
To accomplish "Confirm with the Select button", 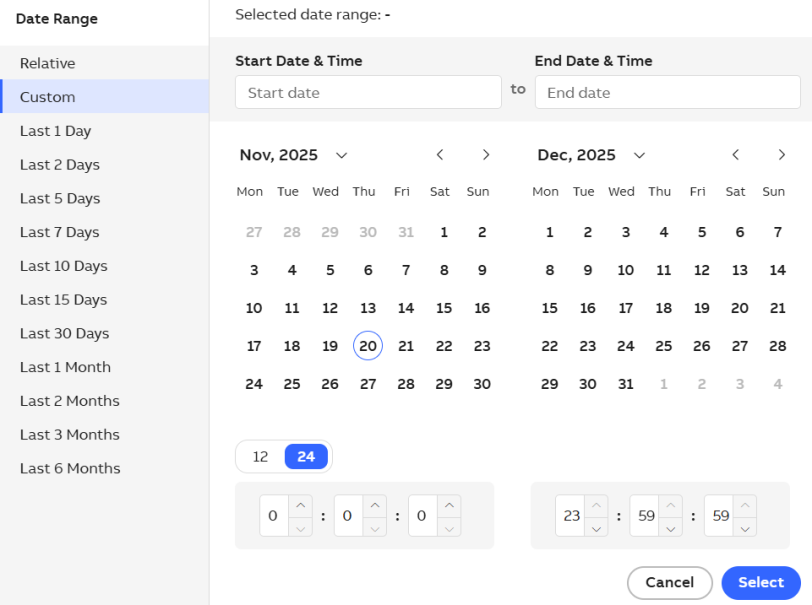I will (x=761, y=583).
